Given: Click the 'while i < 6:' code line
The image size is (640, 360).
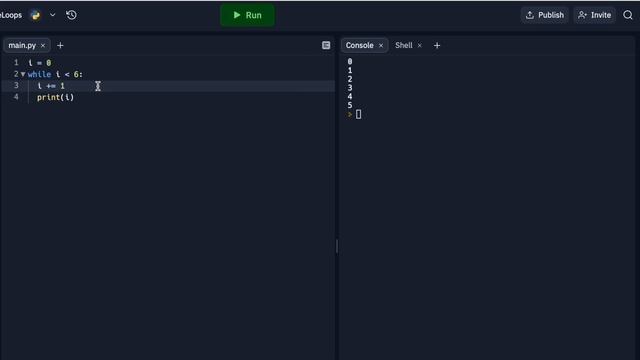Looking at the screenshot, I should coord(55,74).
